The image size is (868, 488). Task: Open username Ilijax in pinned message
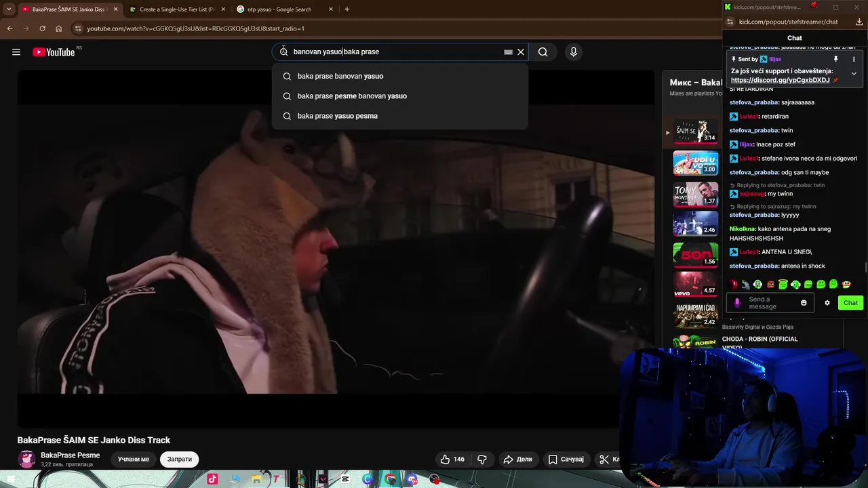click(776, 60)
